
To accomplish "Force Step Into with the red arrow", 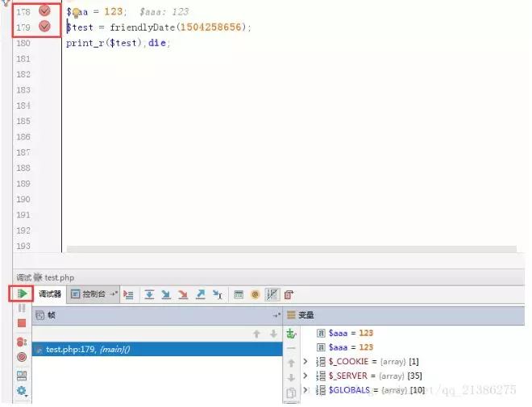I will pos(183,294).
